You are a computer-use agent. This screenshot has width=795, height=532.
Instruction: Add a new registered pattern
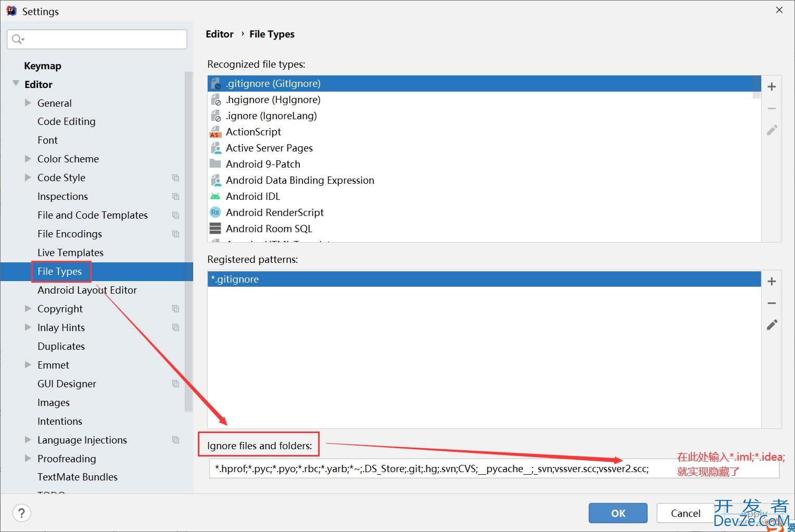(772, 282)
